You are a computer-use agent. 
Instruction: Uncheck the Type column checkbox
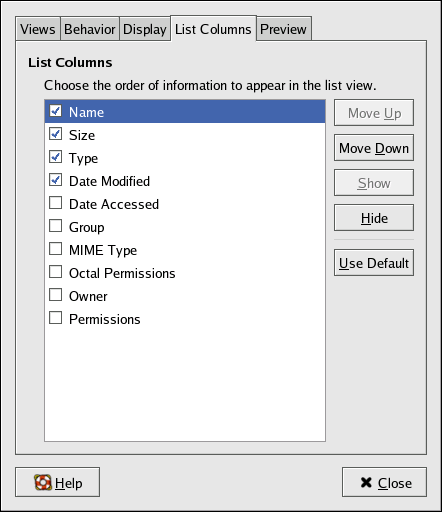point(55,157)
